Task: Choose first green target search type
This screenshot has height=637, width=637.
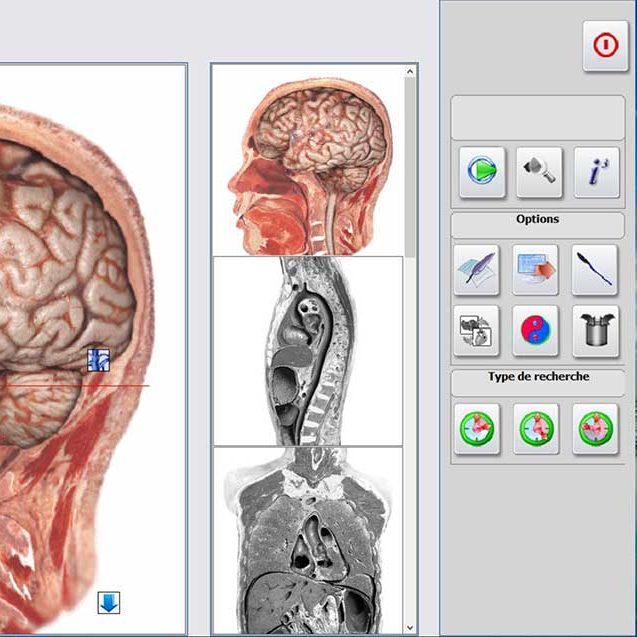Action: [x=477, y=429]
